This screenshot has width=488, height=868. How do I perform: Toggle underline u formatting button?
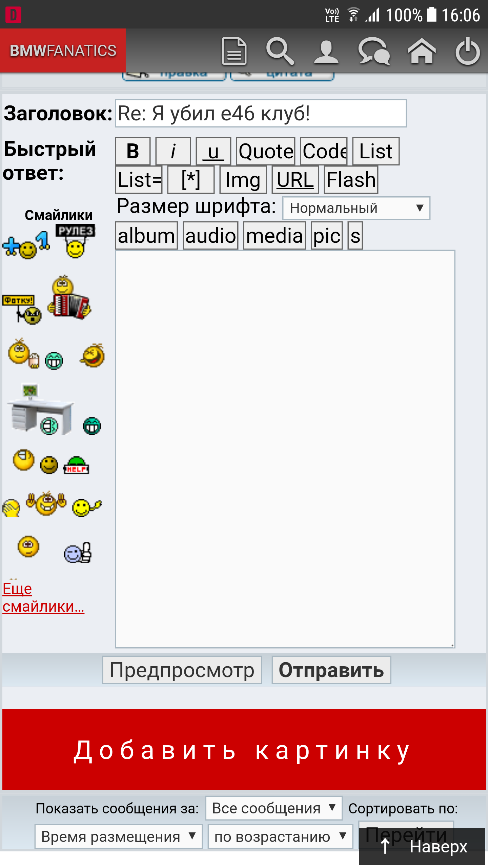[x=213, y=151]
